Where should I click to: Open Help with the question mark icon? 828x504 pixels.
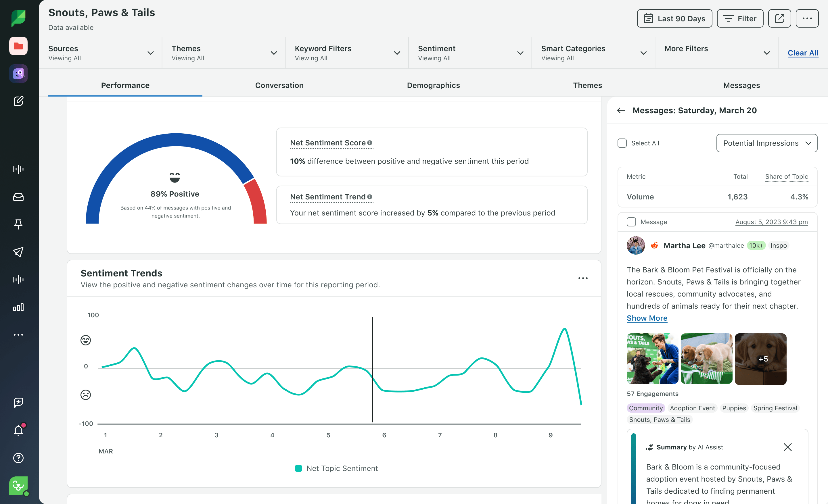pyautogui.click(x=18, y=458)
